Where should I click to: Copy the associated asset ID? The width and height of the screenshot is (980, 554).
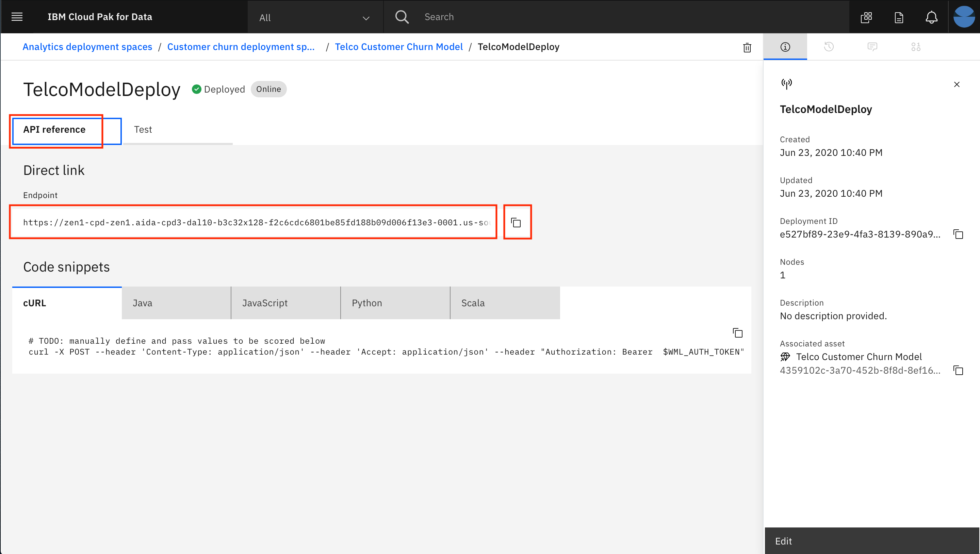pos(958,370)
